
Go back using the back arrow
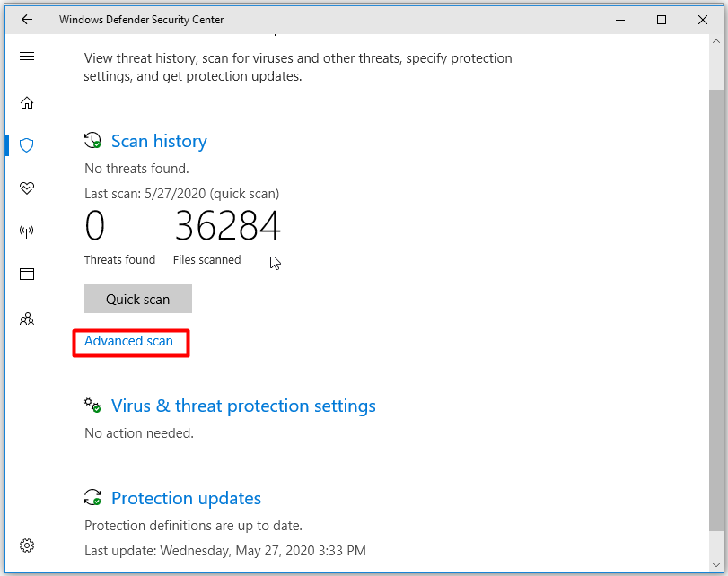pos(27,20)
